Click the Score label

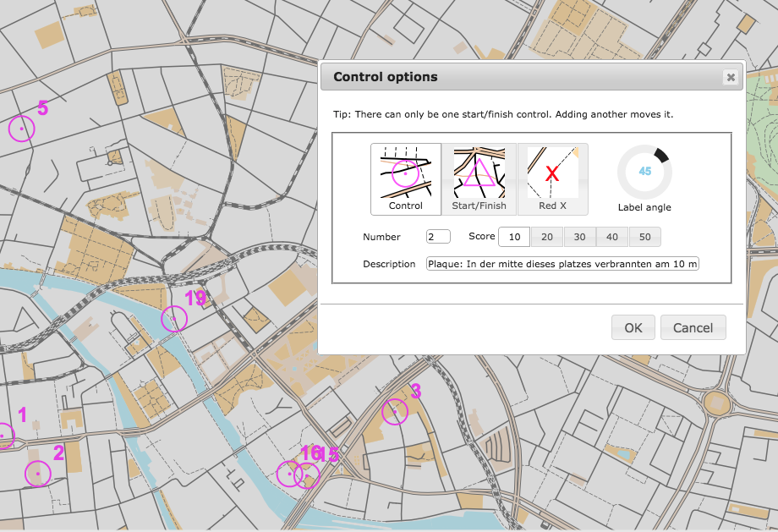coord(482,236)
